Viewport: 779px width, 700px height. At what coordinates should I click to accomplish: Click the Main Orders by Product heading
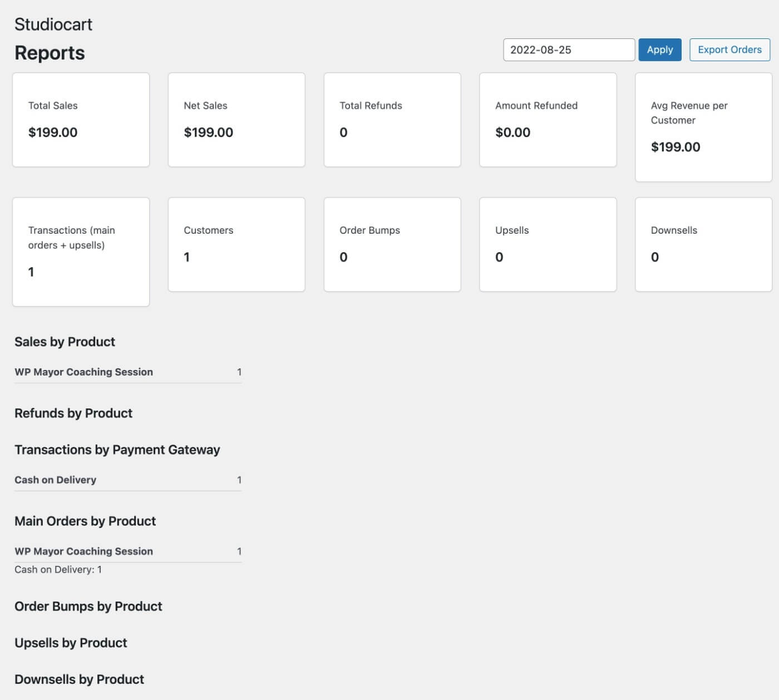(85, 521)
